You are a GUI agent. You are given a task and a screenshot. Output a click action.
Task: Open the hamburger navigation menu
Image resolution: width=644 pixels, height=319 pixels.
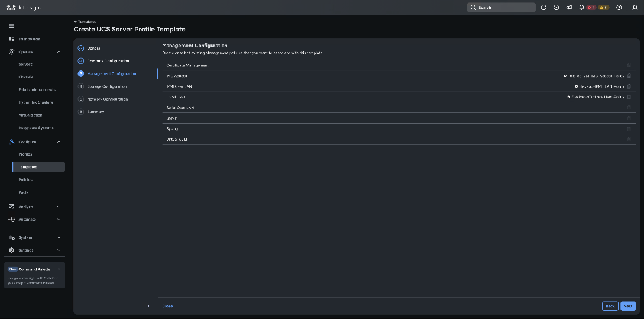coord(11,26)
